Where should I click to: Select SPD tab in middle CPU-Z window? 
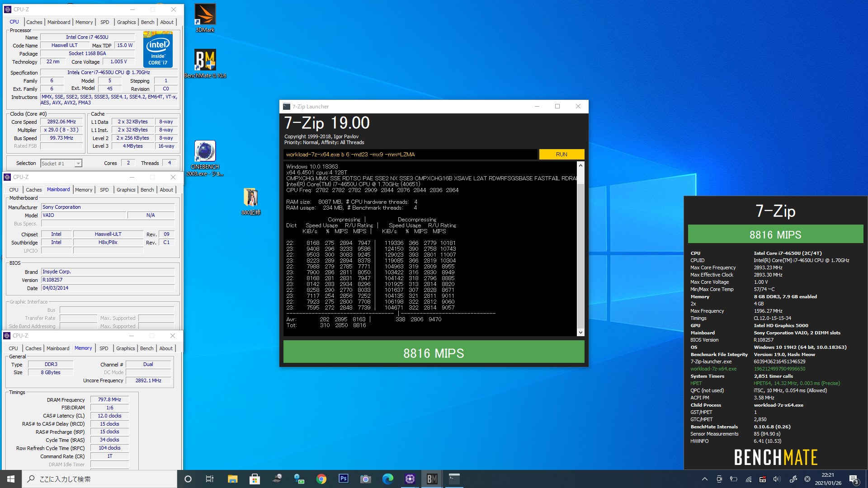click(104, 190)
